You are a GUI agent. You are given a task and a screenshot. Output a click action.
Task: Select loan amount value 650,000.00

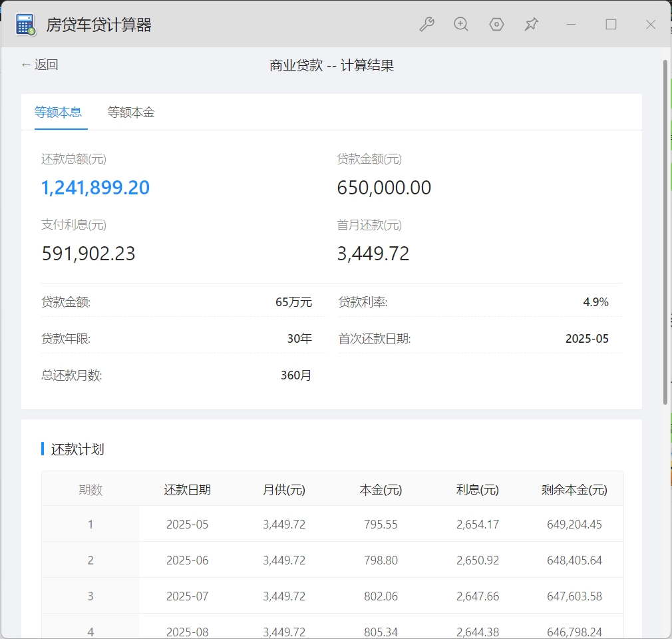pyautogui.click(x=384, y=188)
